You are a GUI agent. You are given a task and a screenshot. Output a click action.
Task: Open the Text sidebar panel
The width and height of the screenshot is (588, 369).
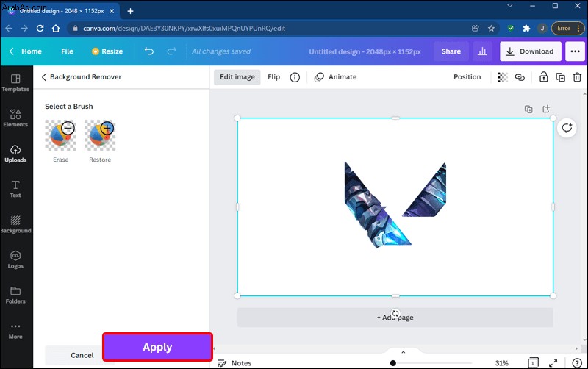[x=15, y=189]
